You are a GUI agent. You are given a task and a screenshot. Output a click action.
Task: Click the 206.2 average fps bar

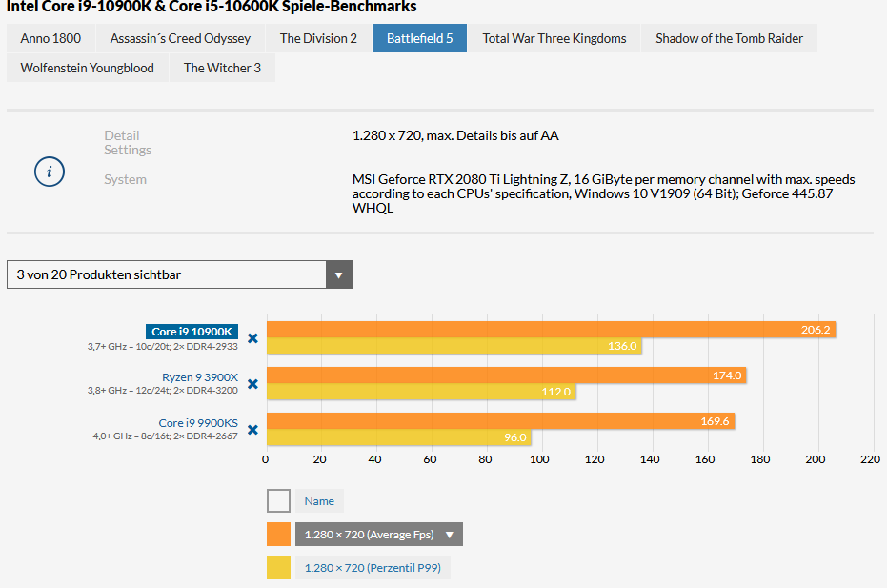point(551,330)
